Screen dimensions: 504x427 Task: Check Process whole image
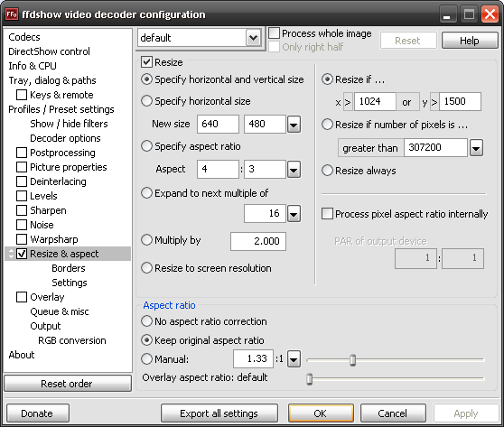pyautogui.click(x=274, y=33)
